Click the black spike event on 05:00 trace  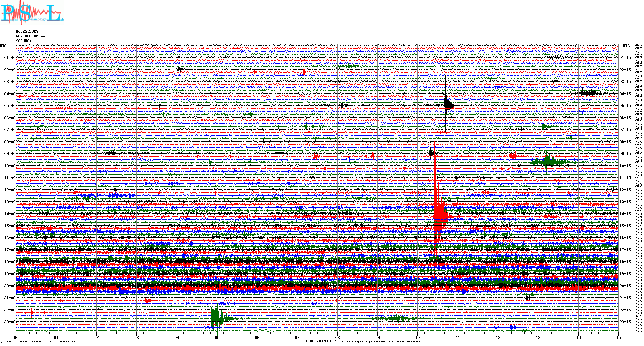(447, 105)
